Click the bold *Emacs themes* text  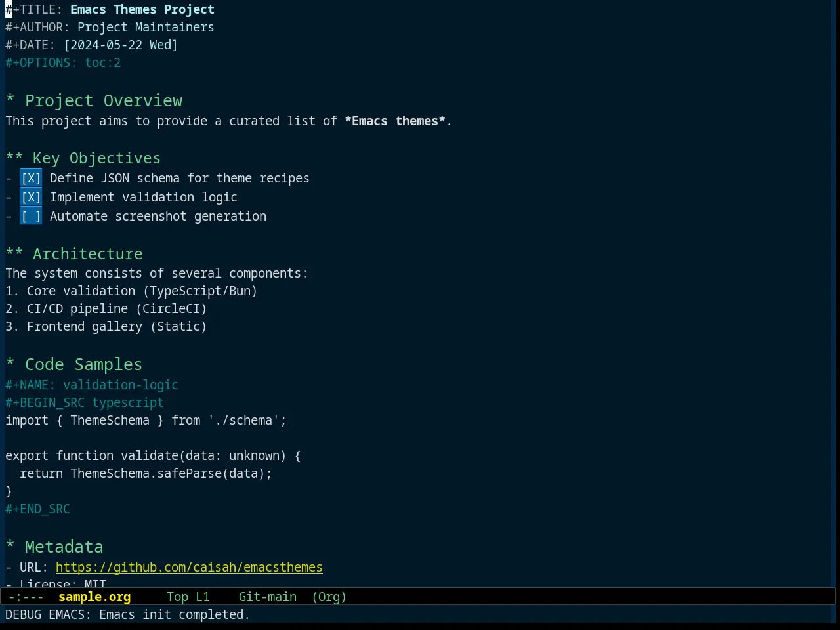[395, 121]
